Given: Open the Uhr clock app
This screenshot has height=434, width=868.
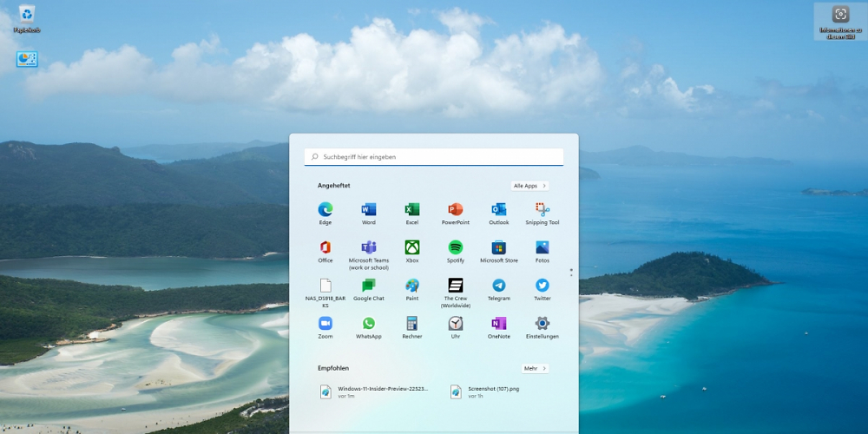Looking at the screenshot, I should point(455,327).
